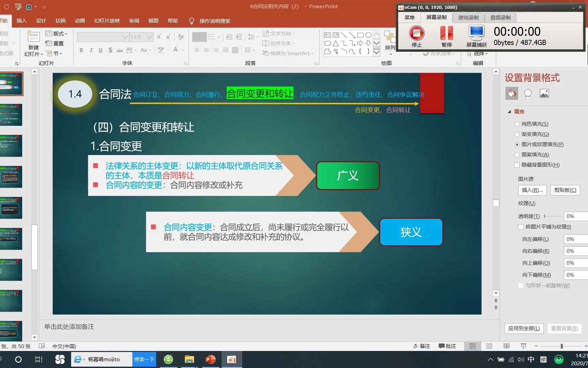Viewport: 588px width, 368px height.
Task: Decrease font size icon
Action: (x=168, y=37)
